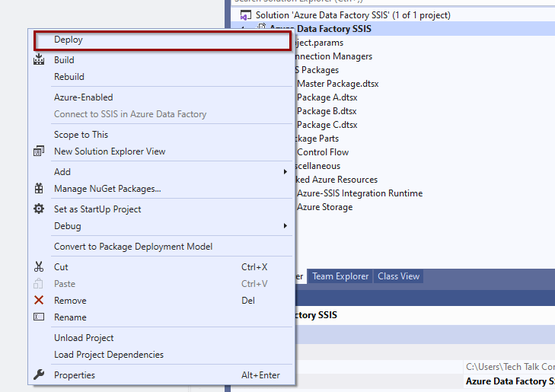This screenshot has height=392, width=555.
Task: Click the New Solution Explorer View icon
Action: [x=39, y=151]
